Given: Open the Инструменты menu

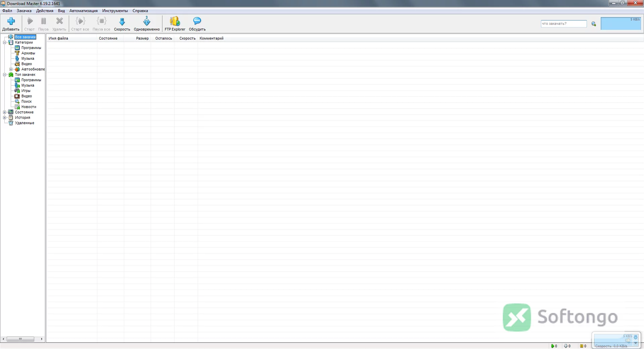Looking at the screenshot, I should click(115, 11).
